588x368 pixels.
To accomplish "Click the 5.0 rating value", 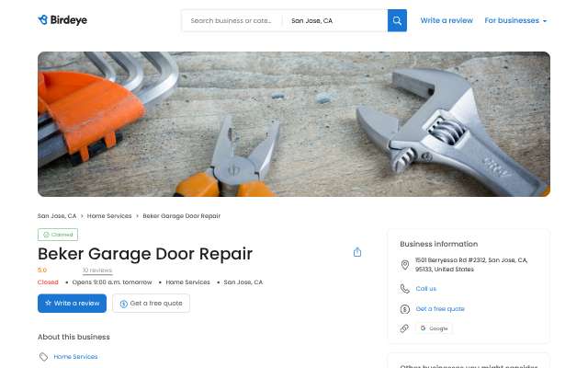I will coord(42,270).
